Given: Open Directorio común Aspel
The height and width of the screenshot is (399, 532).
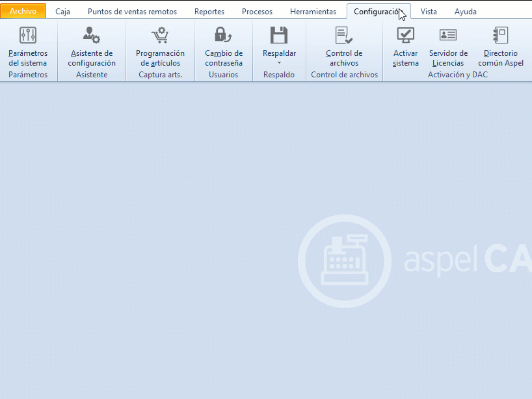Looking at the screenshot, I should tap(501, 47).
